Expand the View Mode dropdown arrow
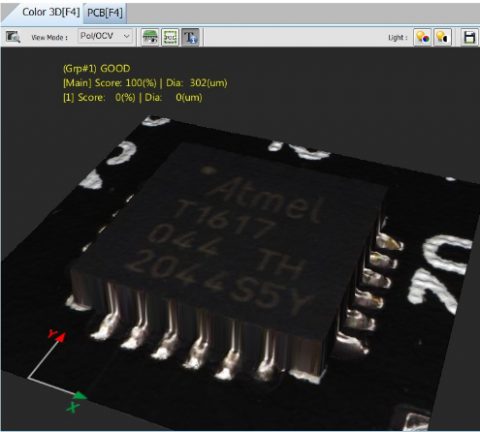Screen dimensions: 480x432 point(127,36)
